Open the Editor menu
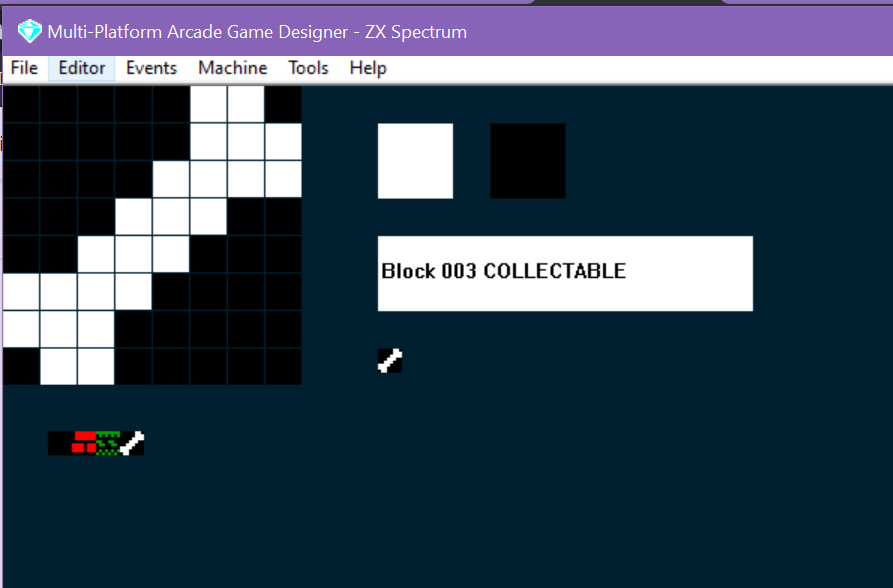This screenshot has height=588, width=893. [x=82, y=68]
